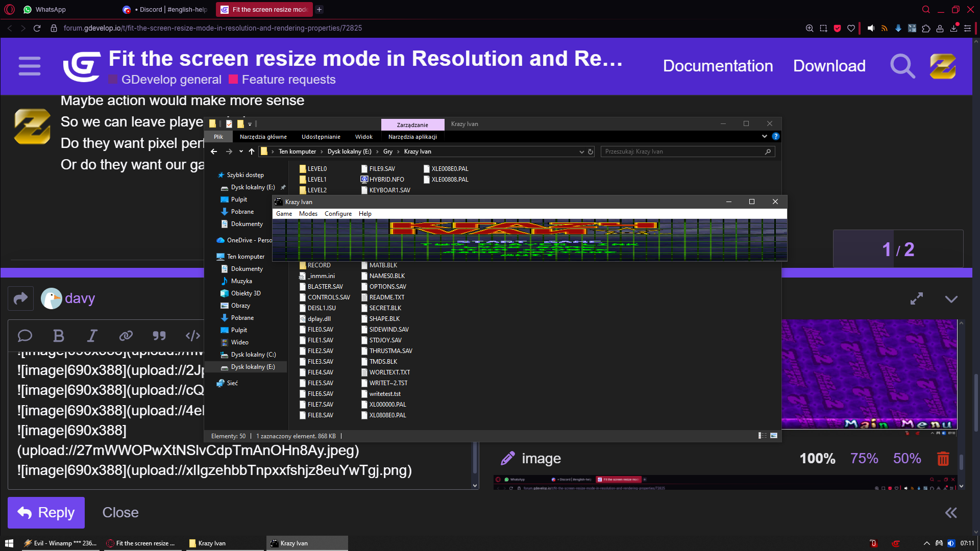Expand the Explorer address bar history dropdown

coord(581,152)
